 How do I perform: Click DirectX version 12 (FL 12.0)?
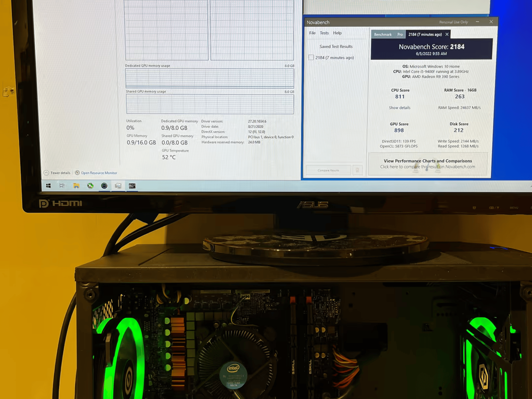coord(257,132)
